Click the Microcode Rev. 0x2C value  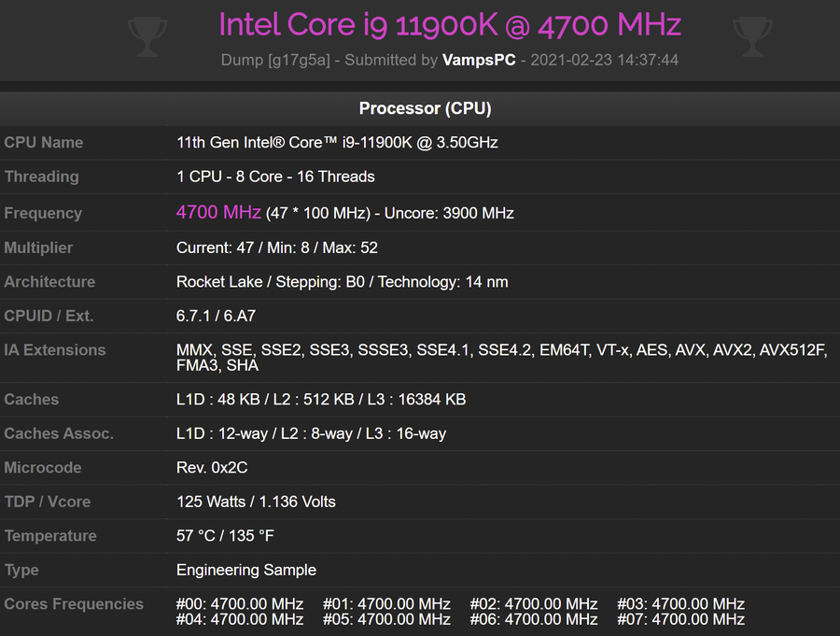point(212,468)
